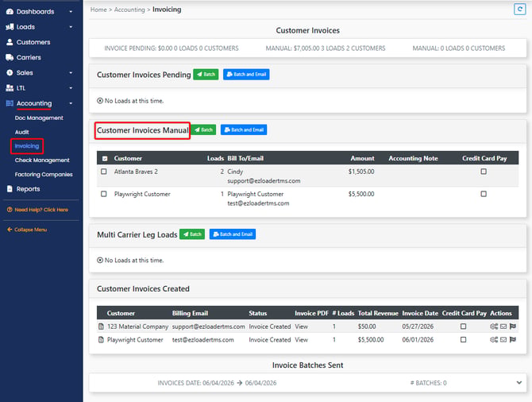532x402 pixels.
Task: Click the refresh icon at top right
Action: coord(519,10)
